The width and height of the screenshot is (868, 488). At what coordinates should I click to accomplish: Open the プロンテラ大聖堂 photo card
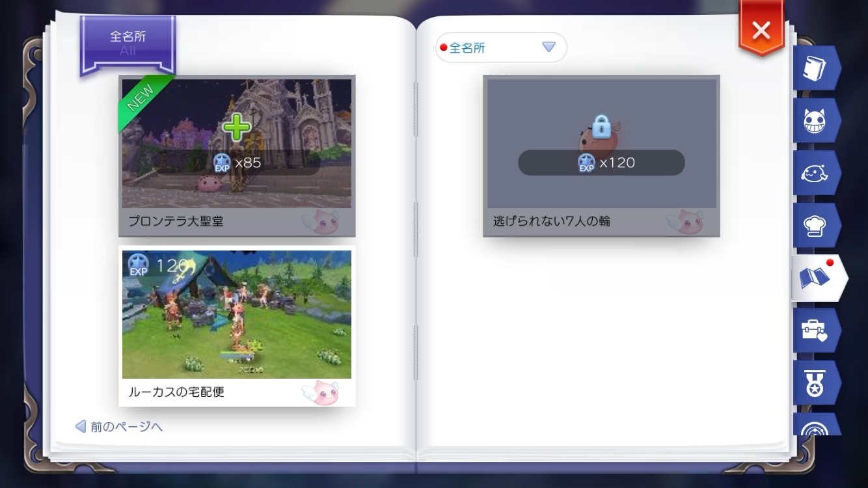coord(237,156)
